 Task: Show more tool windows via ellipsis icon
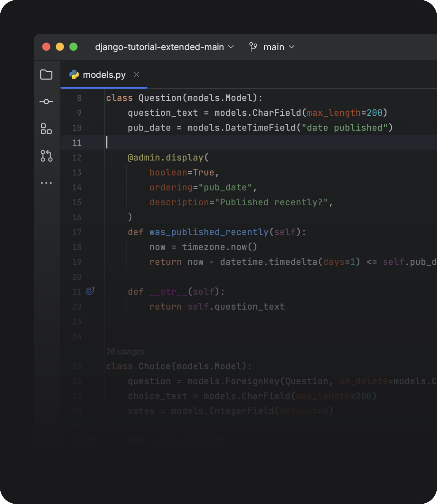(x=46, y=183)
